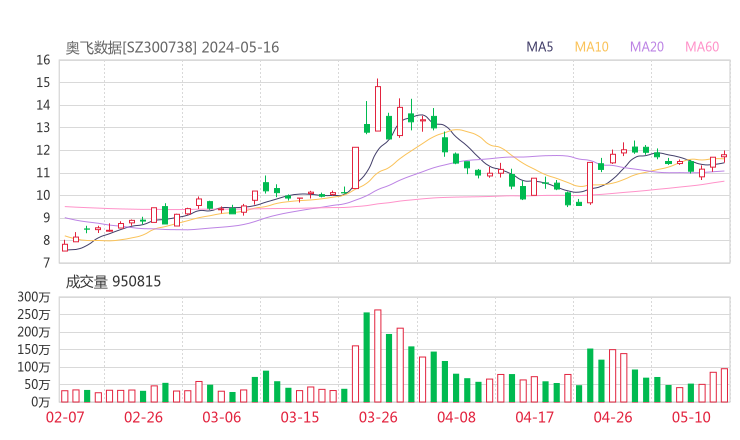Image resolution: width=740 pixels, height=440 pixels.
Task: Click the 300万 volume axis label
Action: coord(34,297)
